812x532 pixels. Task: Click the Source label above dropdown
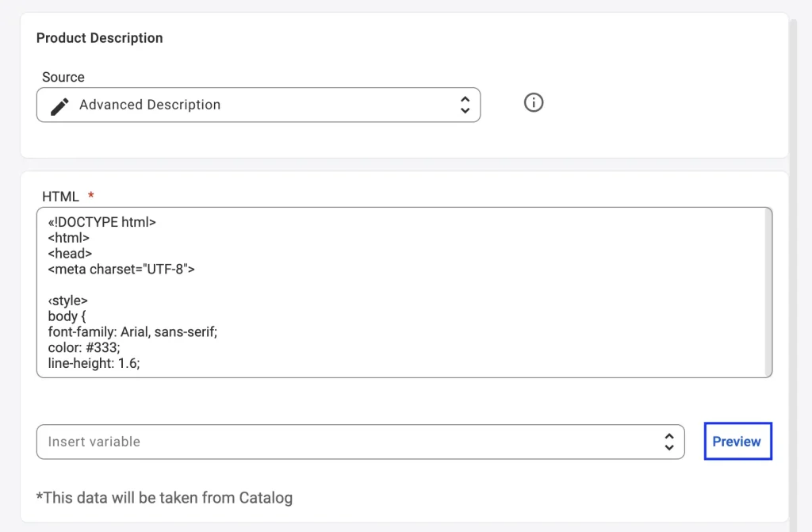click(x=63, y=77)
